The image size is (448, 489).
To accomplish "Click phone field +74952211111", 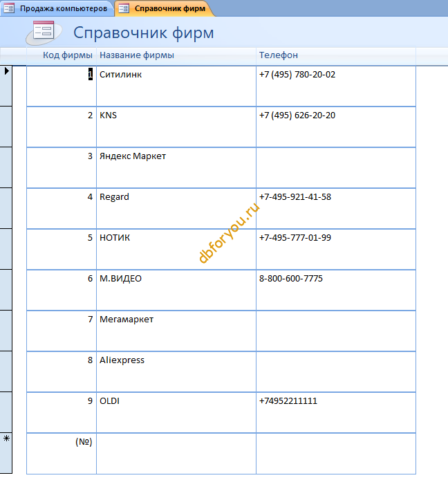I will tap(336, 413).
